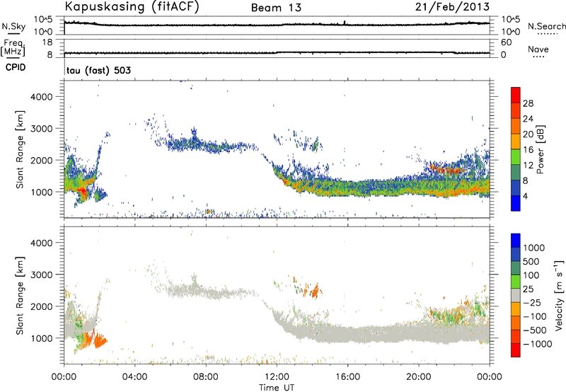Click the '500' tick on Velocity colorbar
This screenshot has height=392, width=566.
pos(531,262)
